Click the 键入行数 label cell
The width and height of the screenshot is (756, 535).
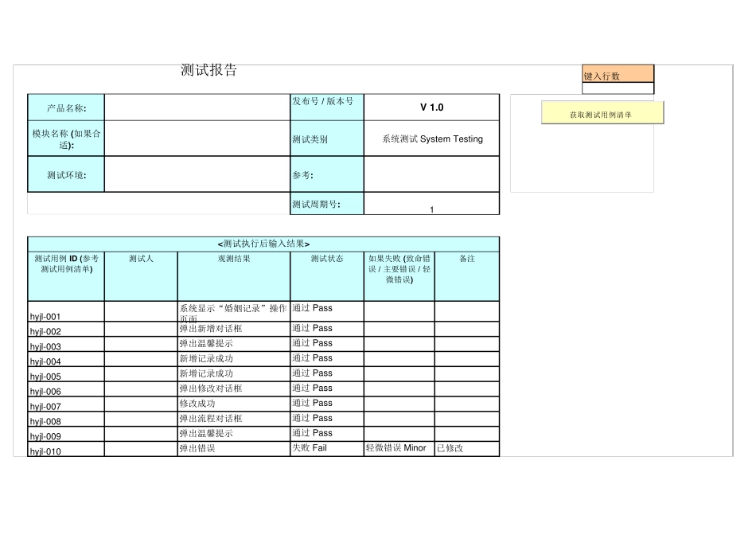[618, 74]
